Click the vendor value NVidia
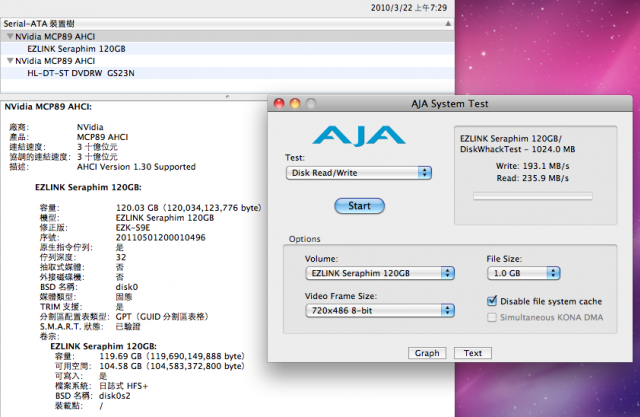The width and height of the screenshot is (640, 417). tap(90, 127)
